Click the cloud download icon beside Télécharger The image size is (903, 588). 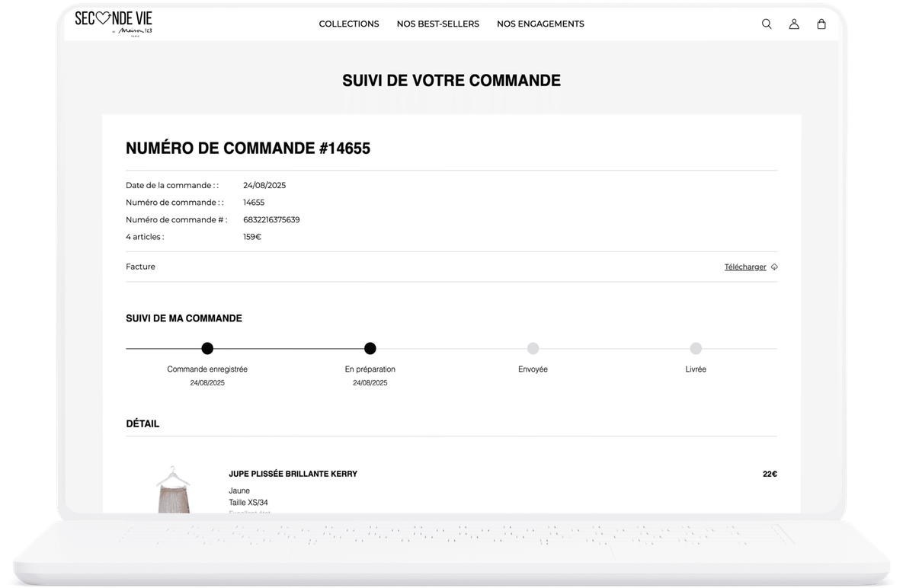[774, 267]
